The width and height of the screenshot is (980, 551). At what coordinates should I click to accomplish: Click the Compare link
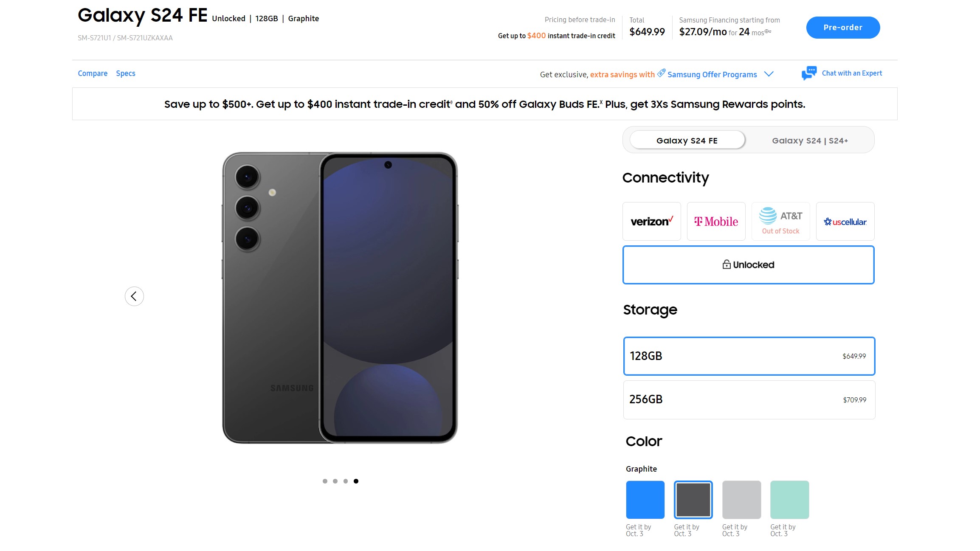click(x=92, y=73)
